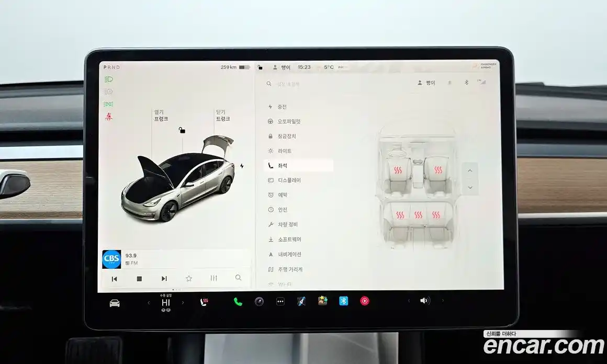Skip to next radio station
607x364 pixels.
point(164,279)
